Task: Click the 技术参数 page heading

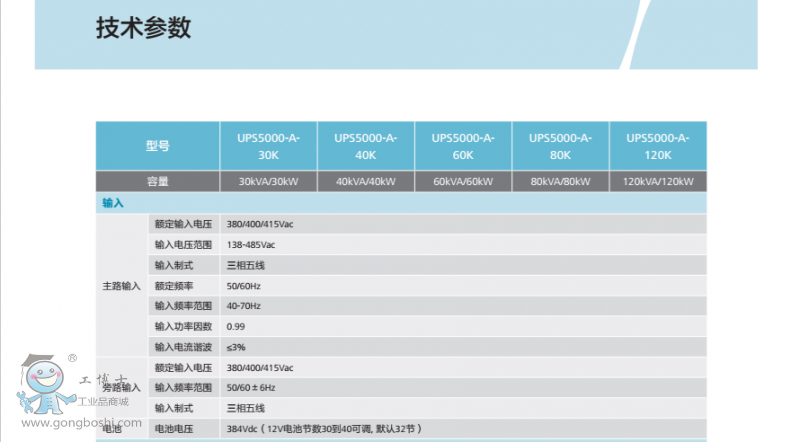Action: 143,29
